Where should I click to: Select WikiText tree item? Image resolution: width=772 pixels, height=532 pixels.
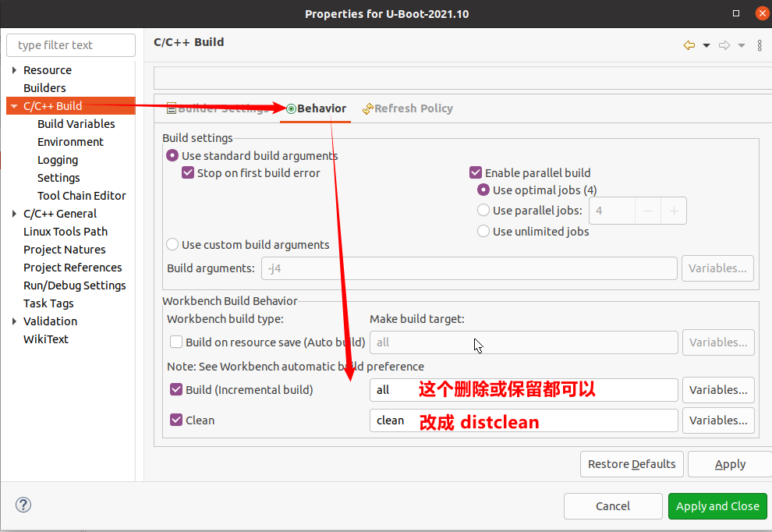[46, 339]
